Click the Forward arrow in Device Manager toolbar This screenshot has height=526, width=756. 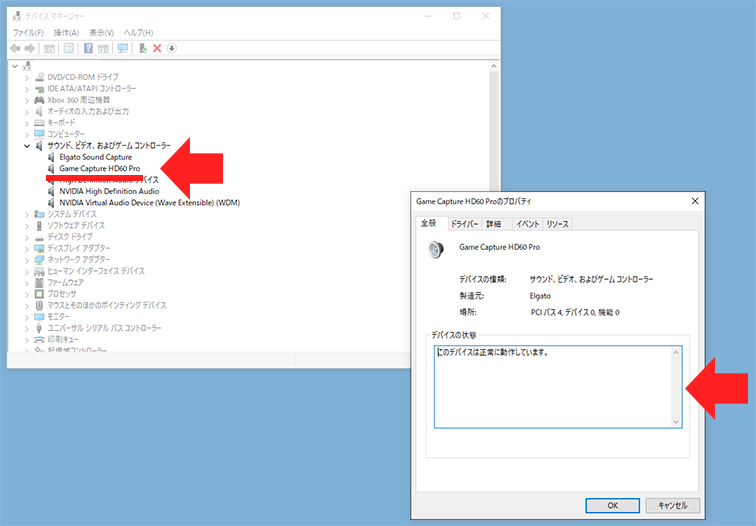[x=30, y=48]
